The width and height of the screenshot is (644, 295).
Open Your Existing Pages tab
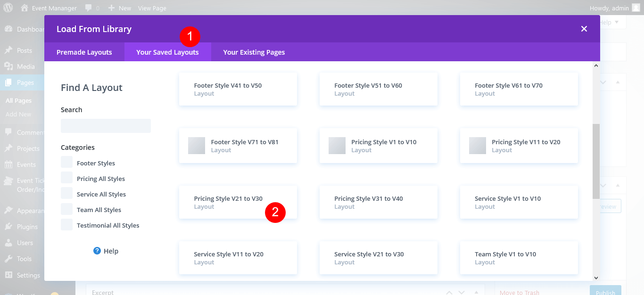(254, 52)
